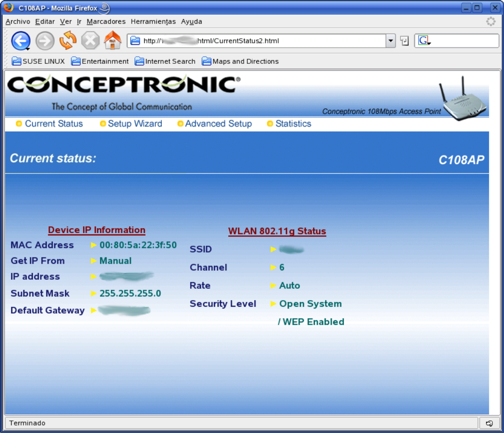Click the Terminado status bar text
The height and width of the screenshot is (433, 504).
click(27, 423)
